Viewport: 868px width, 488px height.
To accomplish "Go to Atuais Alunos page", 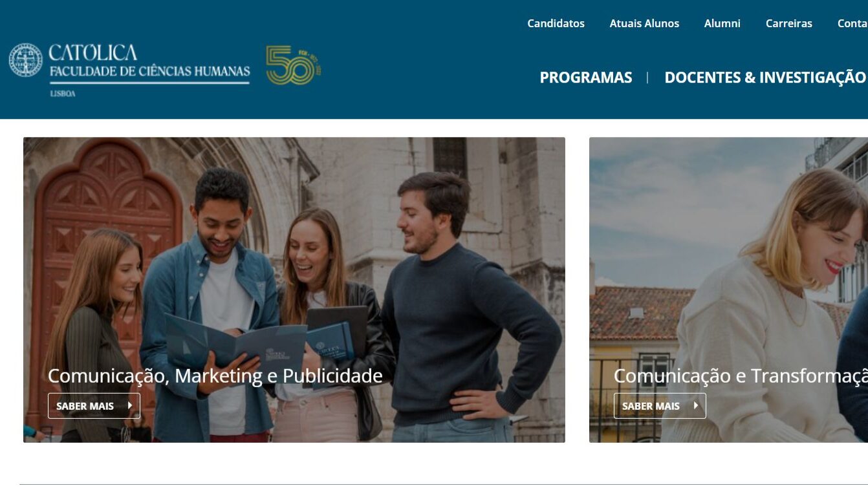I will 644,23.
